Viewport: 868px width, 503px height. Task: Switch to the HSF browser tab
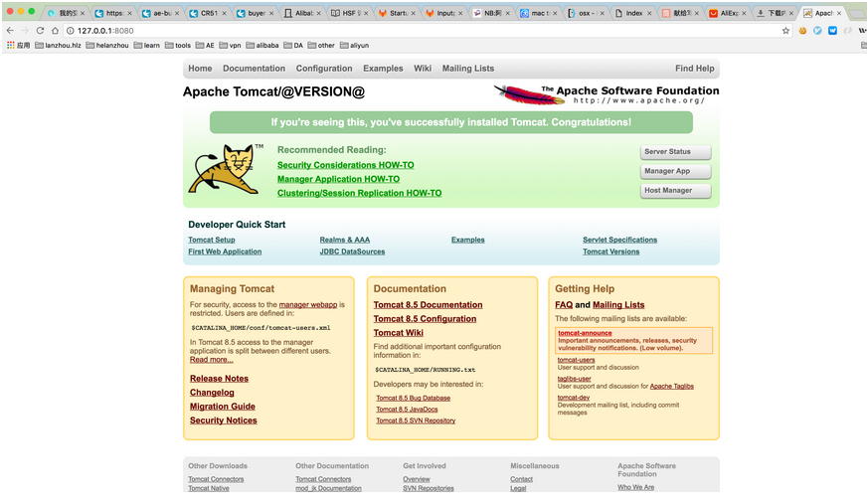tap(349, 13)
